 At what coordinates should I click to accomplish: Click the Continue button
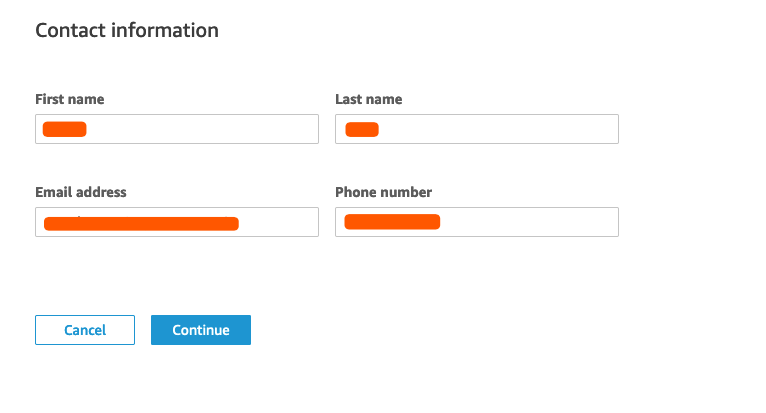click(x=201, y=330)
